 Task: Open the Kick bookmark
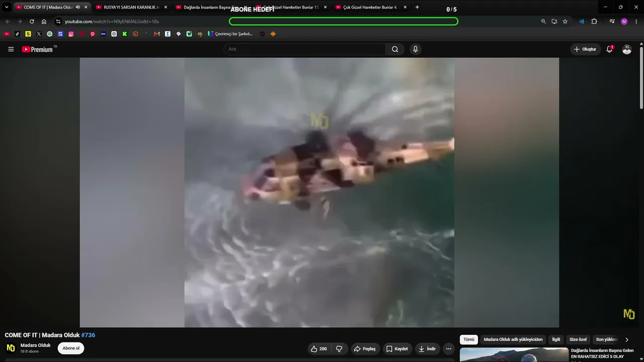[x=125, y=34]
